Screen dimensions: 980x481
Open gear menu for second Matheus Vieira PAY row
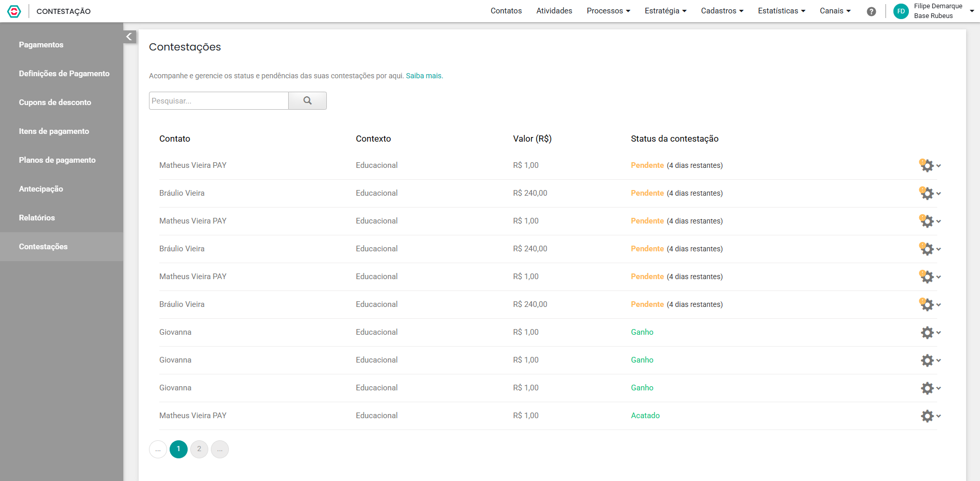931,221
